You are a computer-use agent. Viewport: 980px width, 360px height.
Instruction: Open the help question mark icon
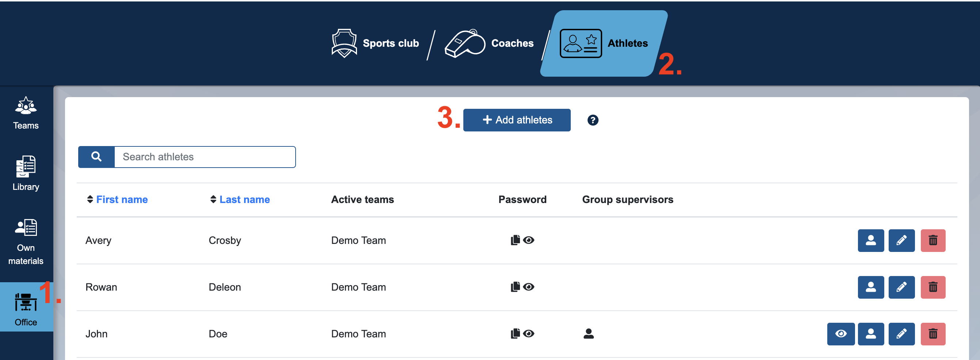pyautogui.click(x=592, y=120)
